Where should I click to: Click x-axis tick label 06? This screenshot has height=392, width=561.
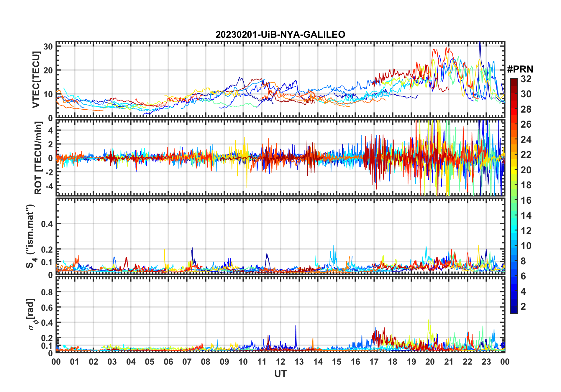pos(168,362)
